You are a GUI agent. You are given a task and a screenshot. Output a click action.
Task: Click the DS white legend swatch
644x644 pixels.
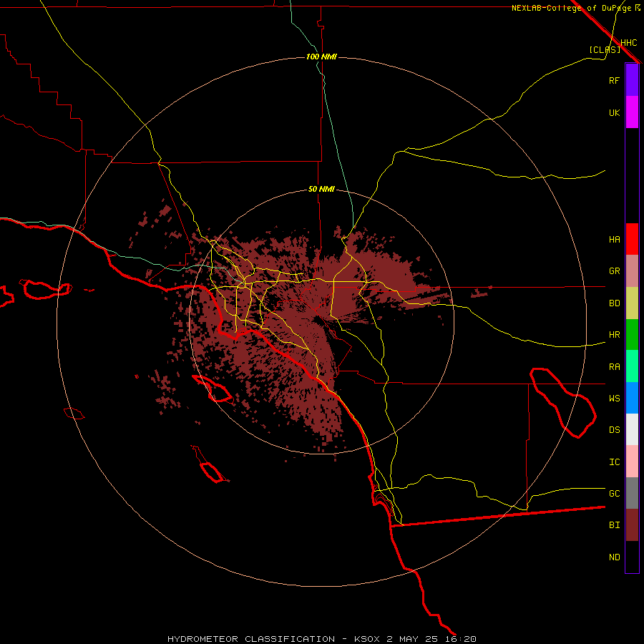pyautogui.click(x=632, y=429)
